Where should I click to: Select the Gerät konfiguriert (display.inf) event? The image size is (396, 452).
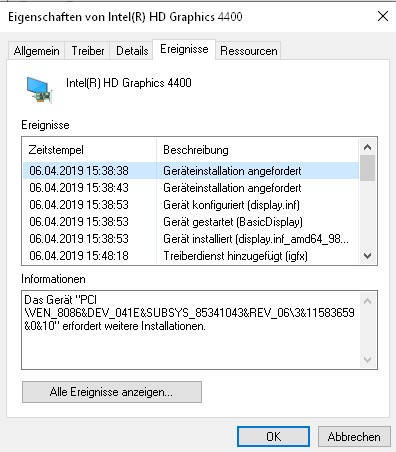191,205
